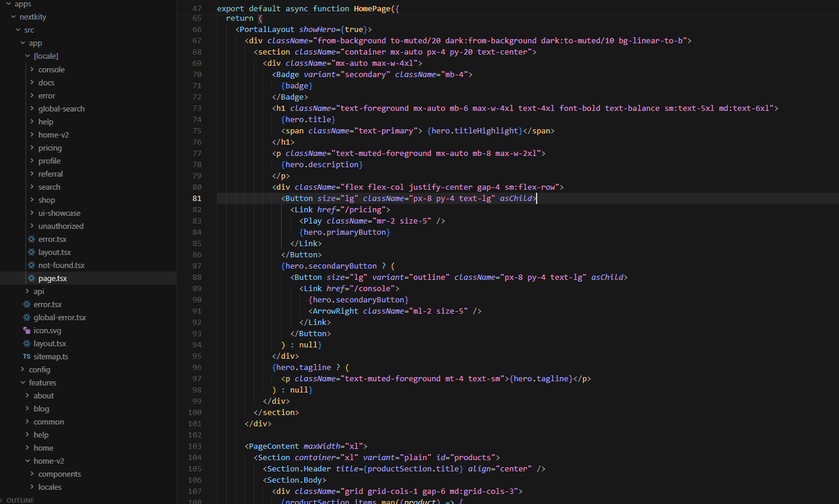Place cursor on line number 81
Image resolution: width=839 pixels, height=504 pixels.
(197, 198)
